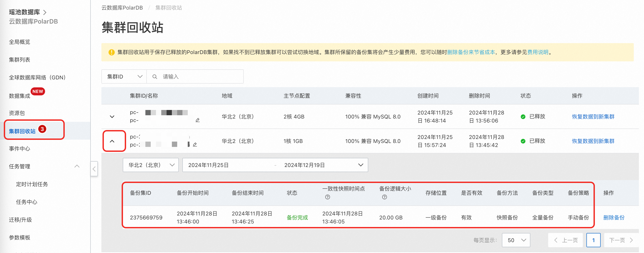644x253 pixels.
Task: Collapse 任务管理 menu section
Action: coord(77,166)
